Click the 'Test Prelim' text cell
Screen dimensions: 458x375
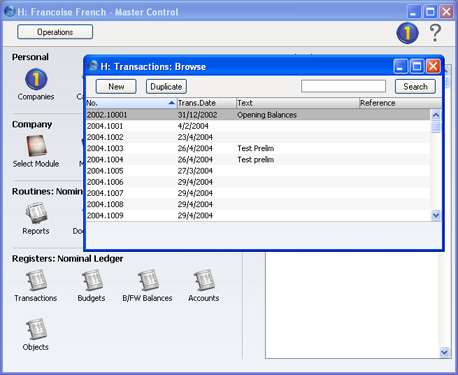pos(256,148)
